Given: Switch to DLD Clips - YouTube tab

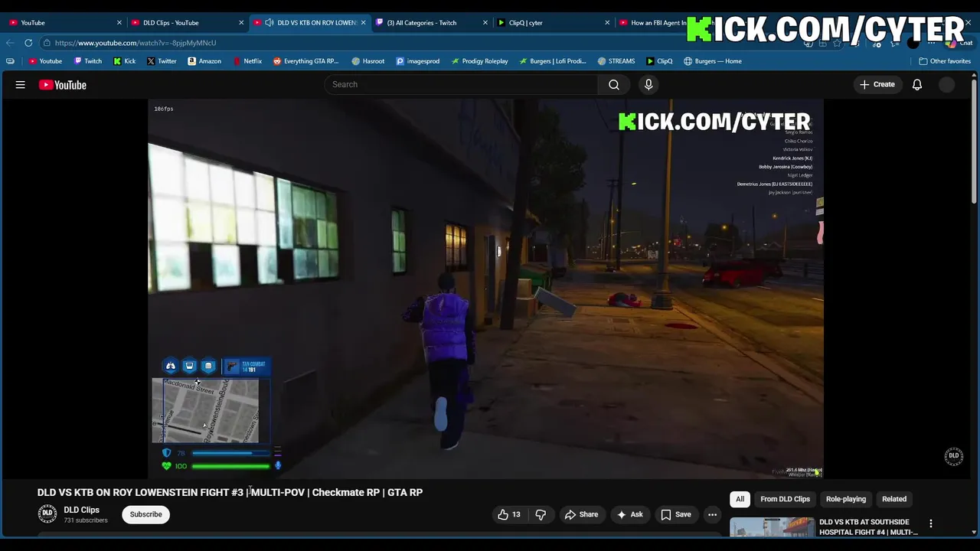Looking at the screenshot, I should click(x=188, y=22).
